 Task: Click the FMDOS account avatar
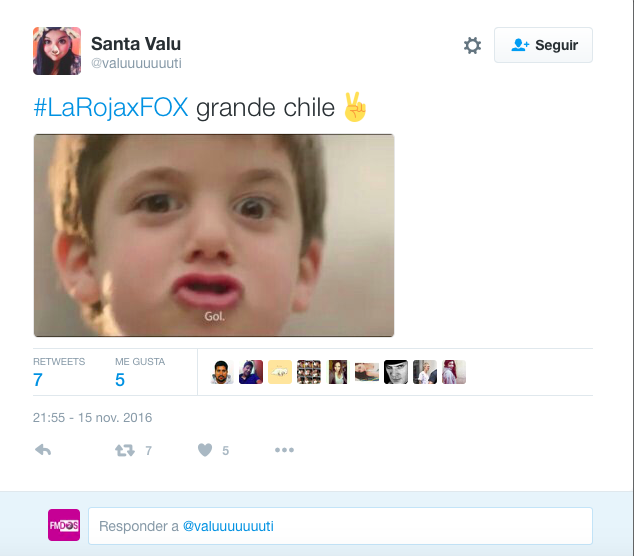(x=64, y=525)
